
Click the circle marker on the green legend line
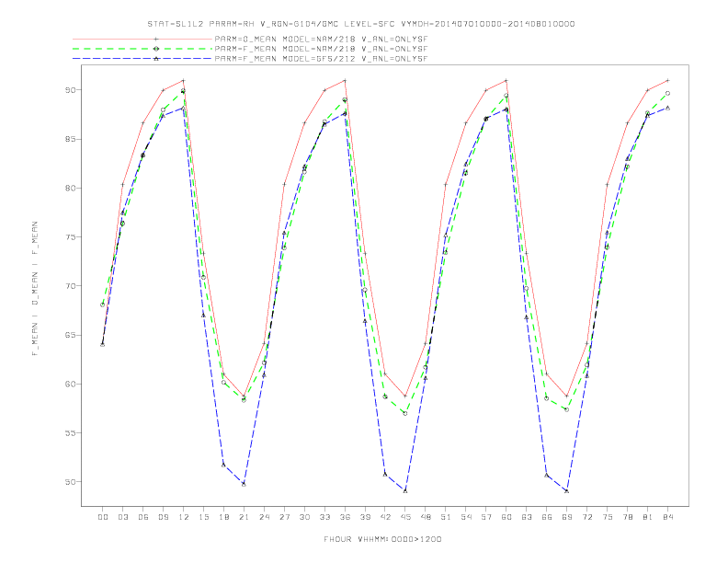click(156, 49)
